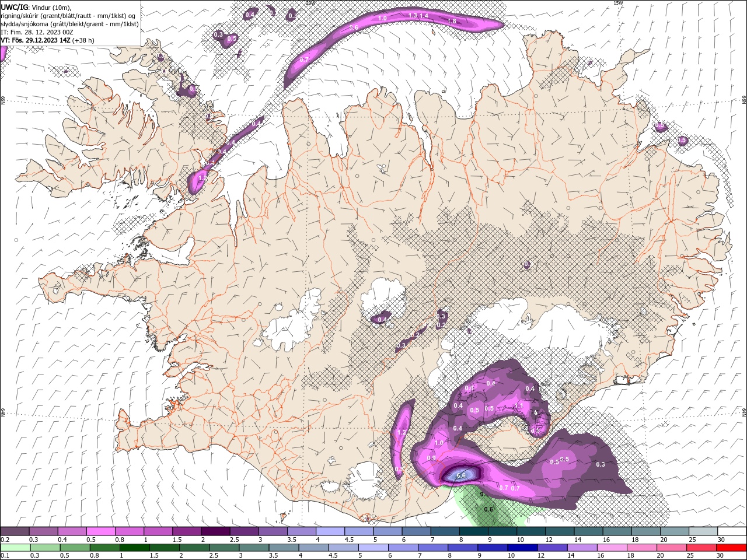The image size is (747, 560).
Task: Click the "UWC/IG: Vindur (10m)," title text
Action: (x=36, y=7)
